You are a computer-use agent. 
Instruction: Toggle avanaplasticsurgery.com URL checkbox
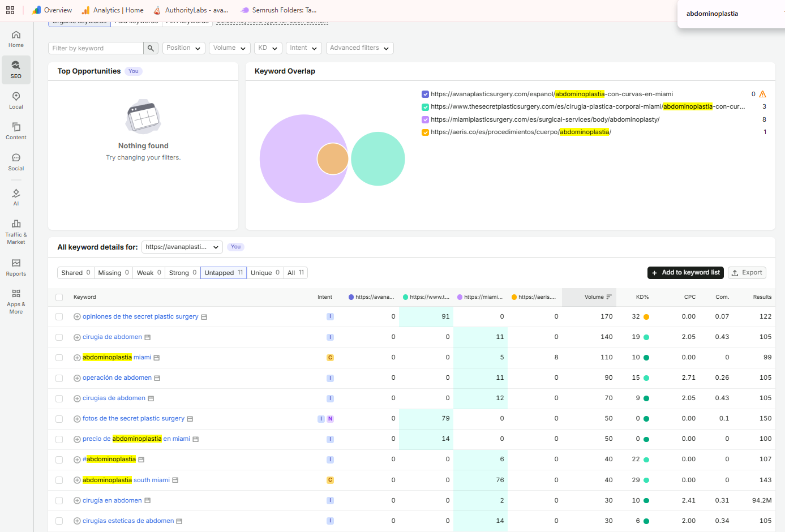tap(425, 95)
